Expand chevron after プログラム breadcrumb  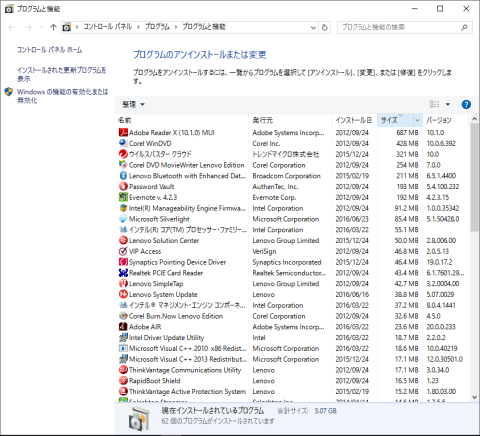(x=176, y=27)
